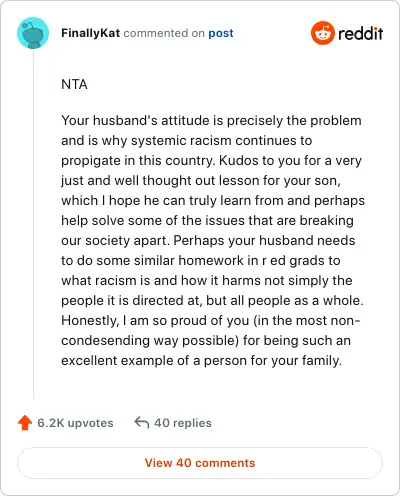Click the "40 replies" label

(183, 423)
